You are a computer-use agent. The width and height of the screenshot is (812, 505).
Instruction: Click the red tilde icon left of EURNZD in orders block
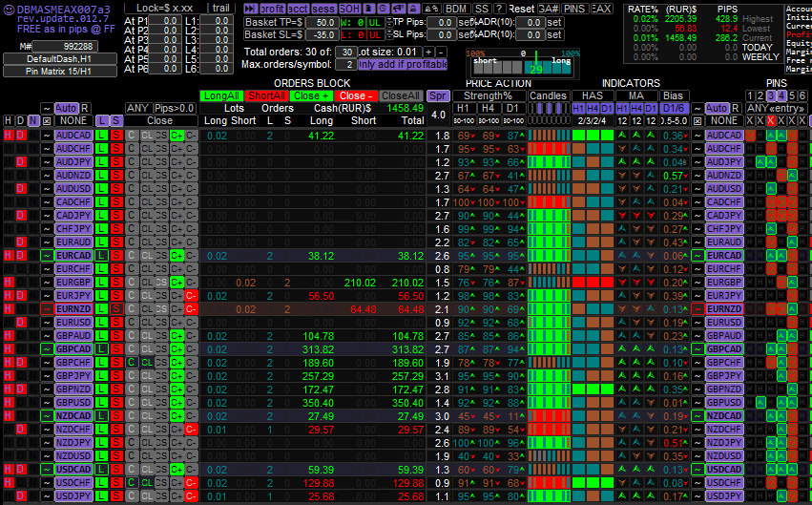pos(47,308)
